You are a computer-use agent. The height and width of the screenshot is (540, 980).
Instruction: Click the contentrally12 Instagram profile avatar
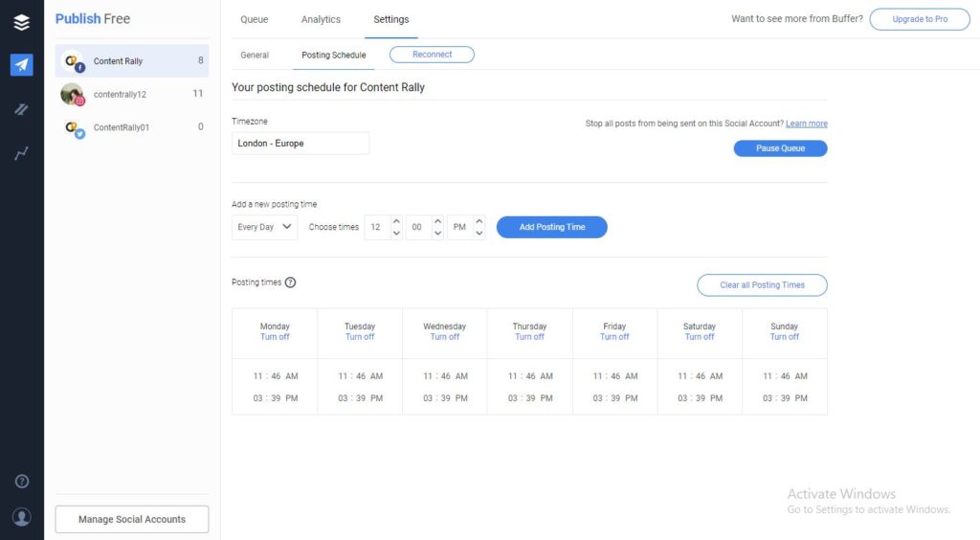click(73, 95)
